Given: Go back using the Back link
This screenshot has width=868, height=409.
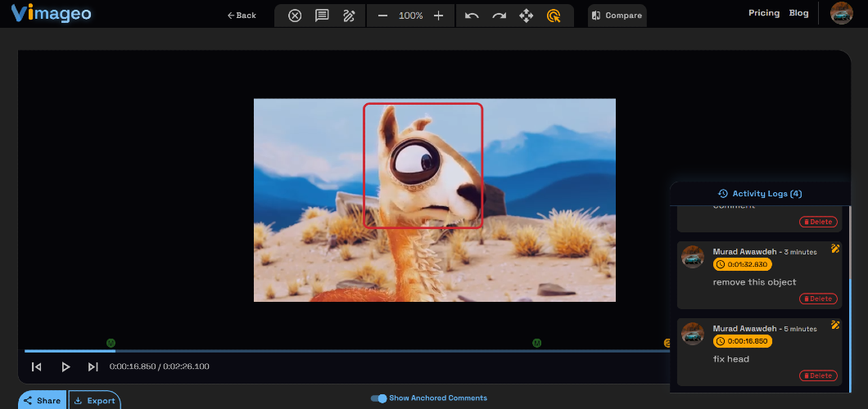Looking at the screenshot, I should (x=242, y=16).
